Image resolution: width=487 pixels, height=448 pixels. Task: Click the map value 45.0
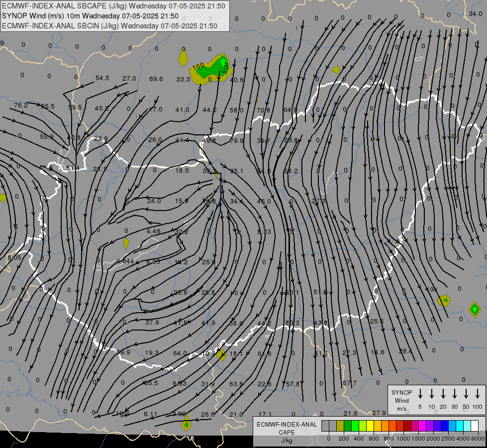[x=264, y=201]
